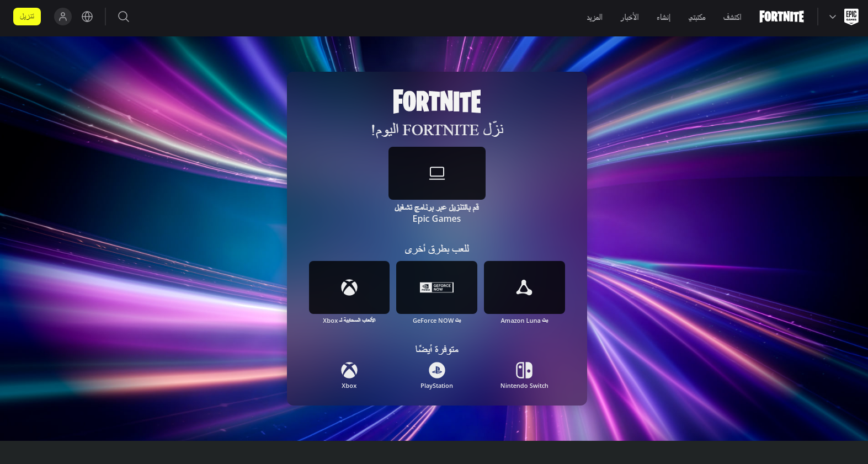
Task: Click the Epic Games logo icon
Action: click(851, 17)
